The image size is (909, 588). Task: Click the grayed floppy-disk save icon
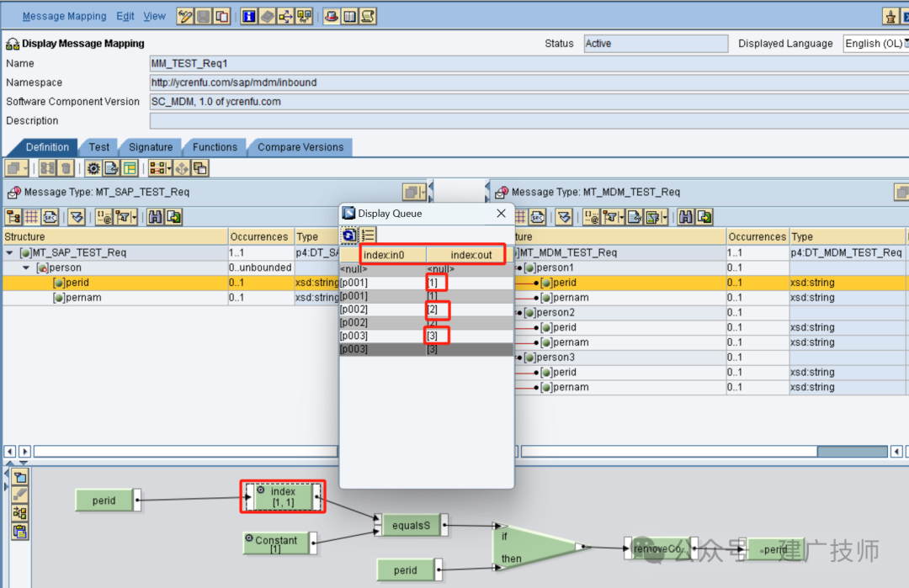click(x=204, y=16)
